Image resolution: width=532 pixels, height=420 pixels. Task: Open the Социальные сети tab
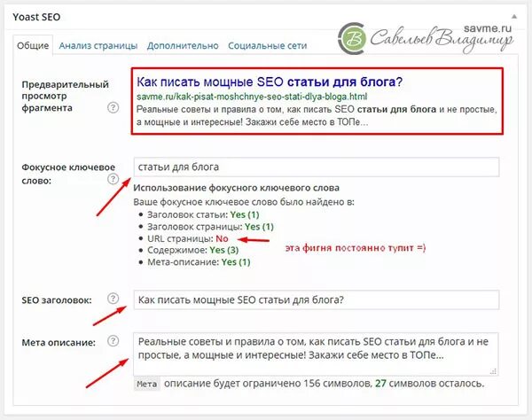click(x=268, y=46)
